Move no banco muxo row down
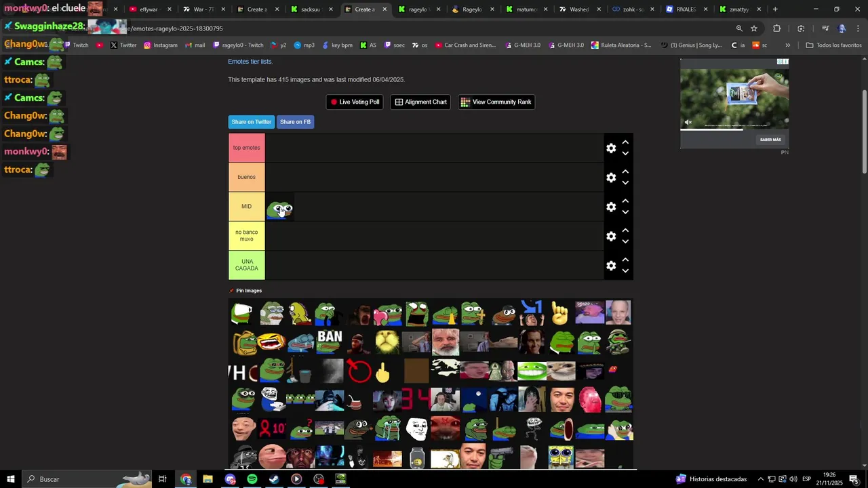 [625, 241]
